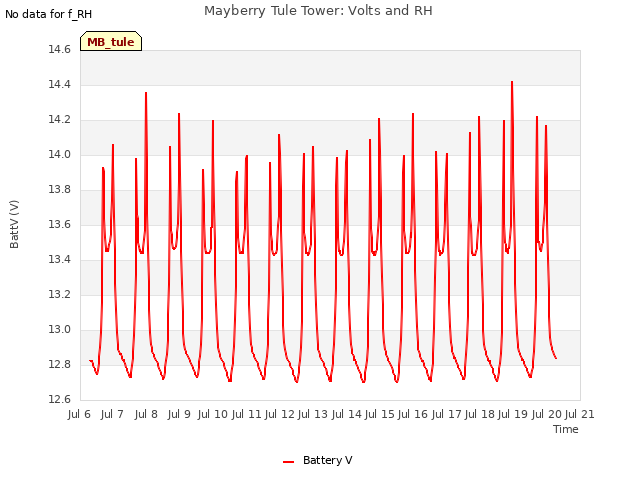The width and height of the screenshot is (640, 480).
Task: Click the Jul 12 date tick label
Action: coord(280,414)
